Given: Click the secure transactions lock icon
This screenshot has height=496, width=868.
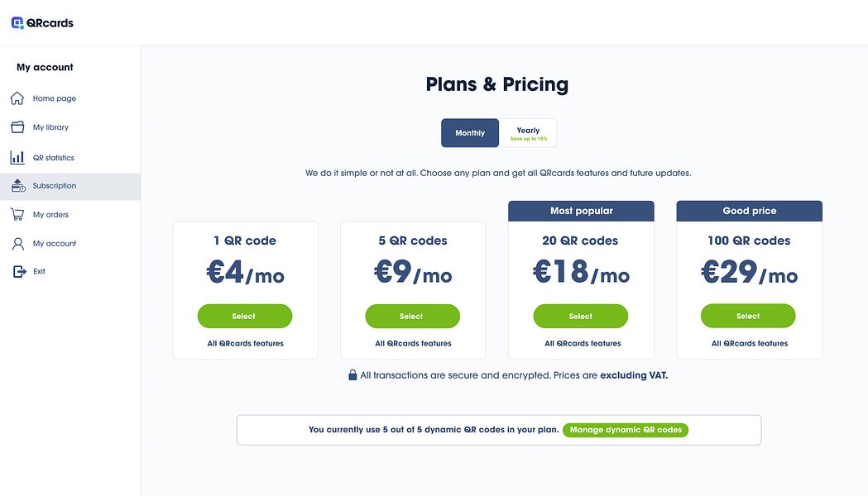Looking at the screenshot, I should (x=352, y=375).
